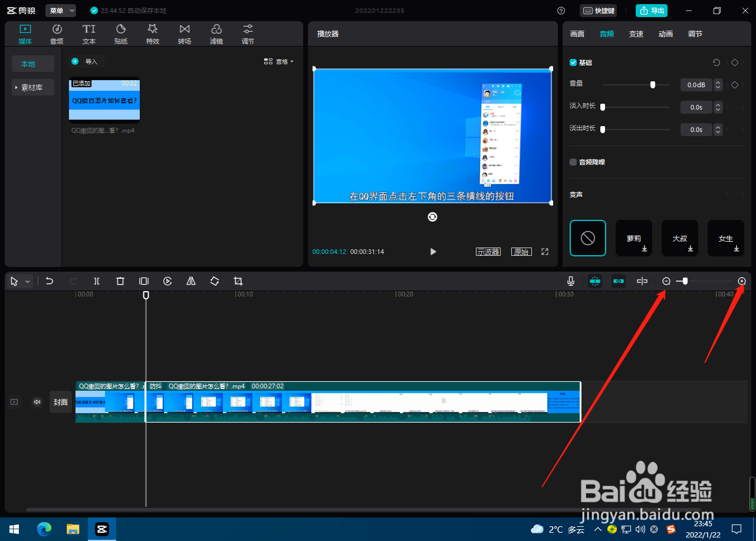756x541 pixels.
Task: Toggle the preview axis icon
Action: click(642, 281)
